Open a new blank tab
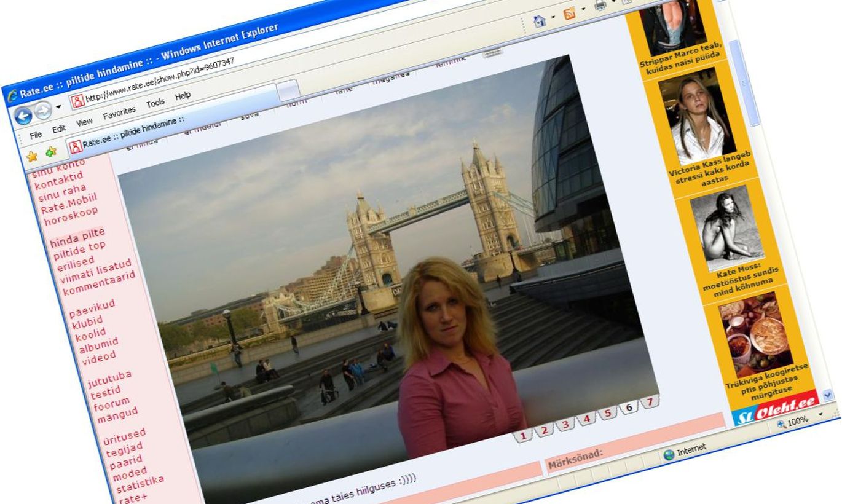The image size is (842, 504). click(x=288, y=90)
